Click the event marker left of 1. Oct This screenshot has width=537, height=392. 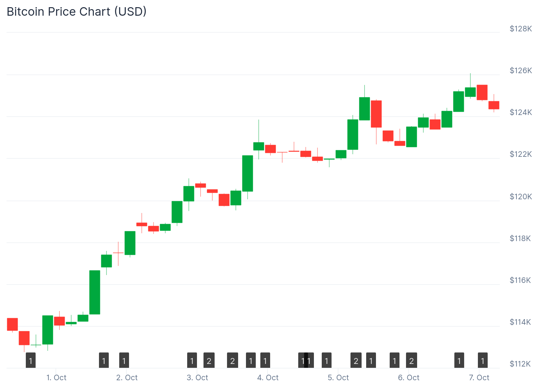[31, 360]
